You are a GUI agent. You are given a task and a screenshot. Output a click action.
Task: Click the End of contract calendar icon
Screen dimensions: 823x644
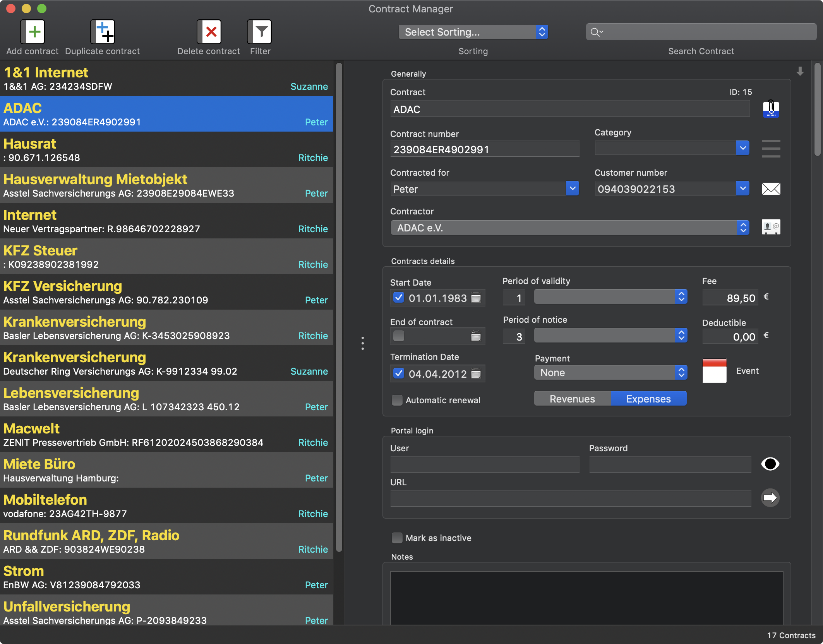tap(476, 336)
